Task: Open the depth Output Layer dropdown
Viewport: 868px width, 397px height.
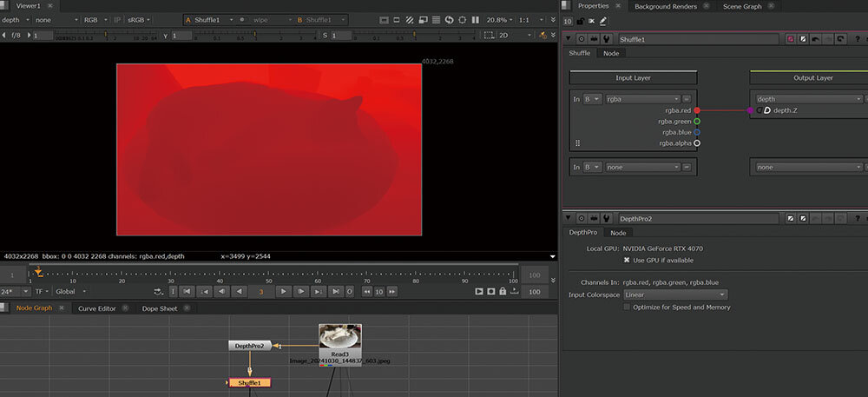Action: coord(807,99)
